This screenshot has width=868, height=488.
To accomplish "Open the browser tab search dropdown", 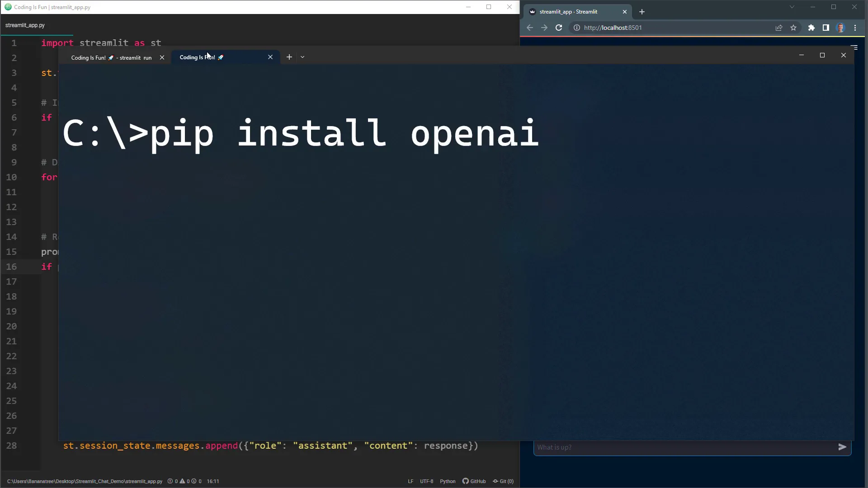I will coord(793,7).
